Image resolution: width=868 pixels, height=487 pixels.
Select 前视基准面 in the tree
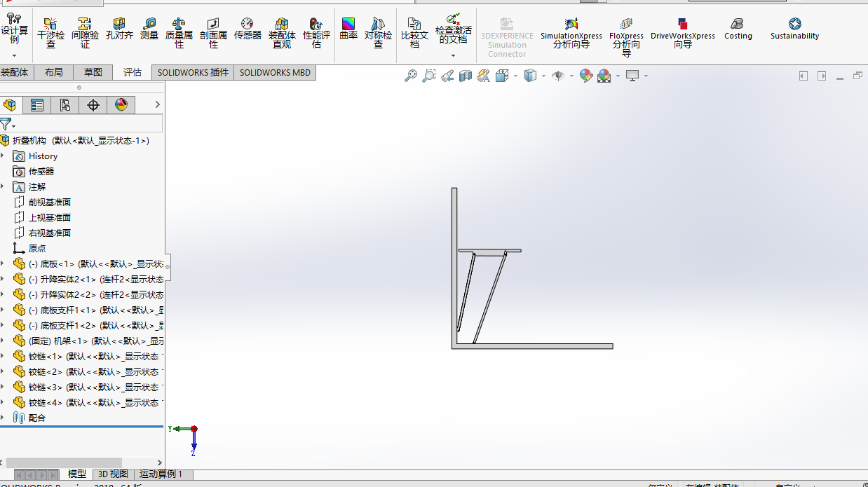[x=49, y=202]
